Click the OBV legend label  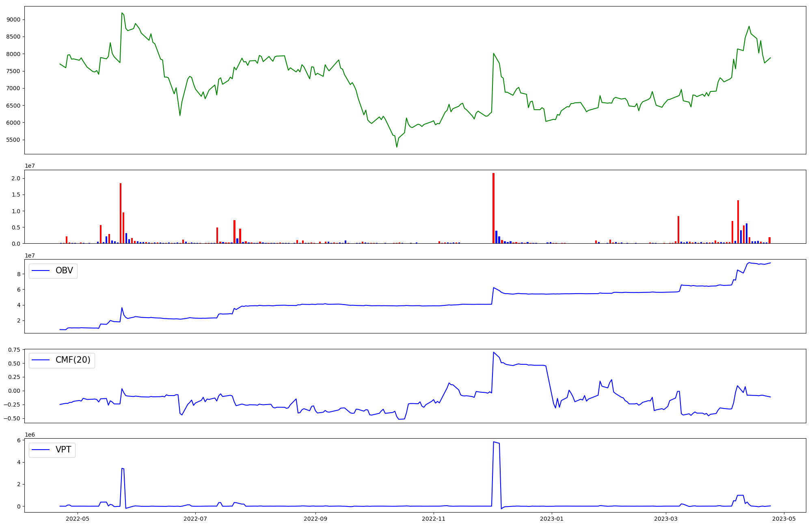(x=64, y=270)
